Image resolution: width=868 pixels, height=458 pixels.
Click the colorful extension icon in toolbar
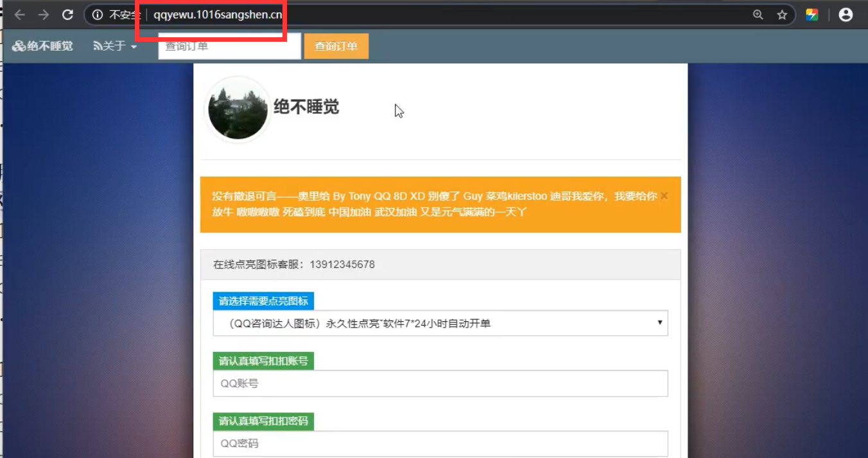coord(812,15)
